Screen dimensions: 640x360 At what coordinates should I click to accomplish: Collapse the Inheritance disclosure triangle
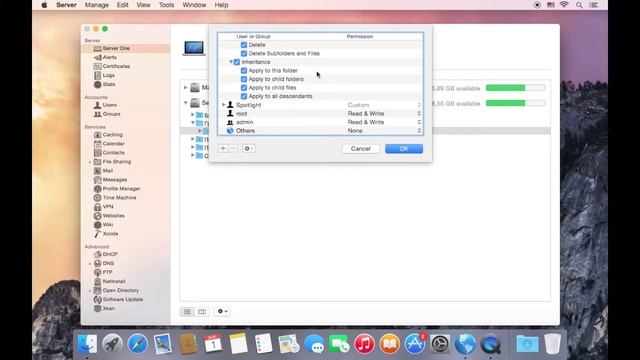click(231, 62)
